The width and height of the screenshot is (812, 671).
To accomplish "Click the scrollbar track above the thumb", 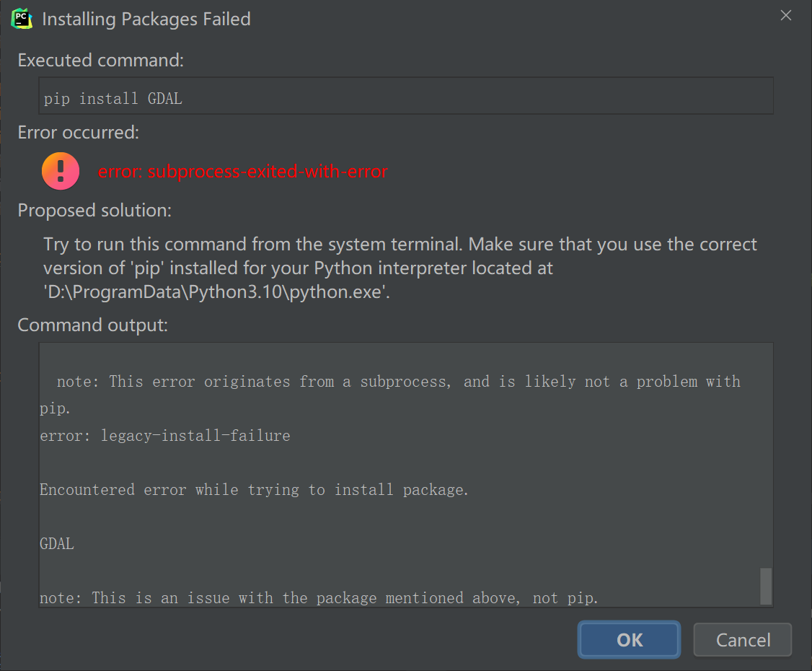I will [766, 455].
